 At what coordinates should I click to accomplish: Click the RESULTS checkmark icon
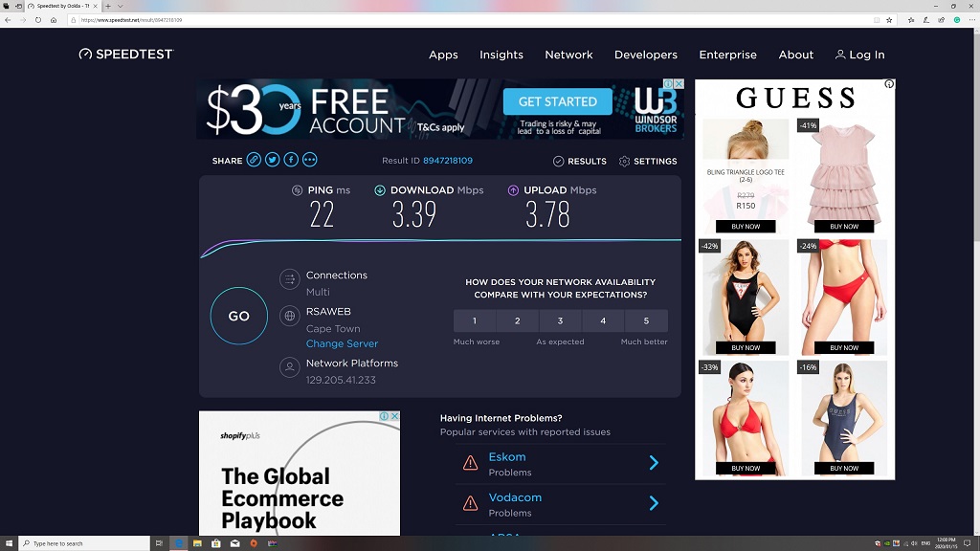coord(558,161)
